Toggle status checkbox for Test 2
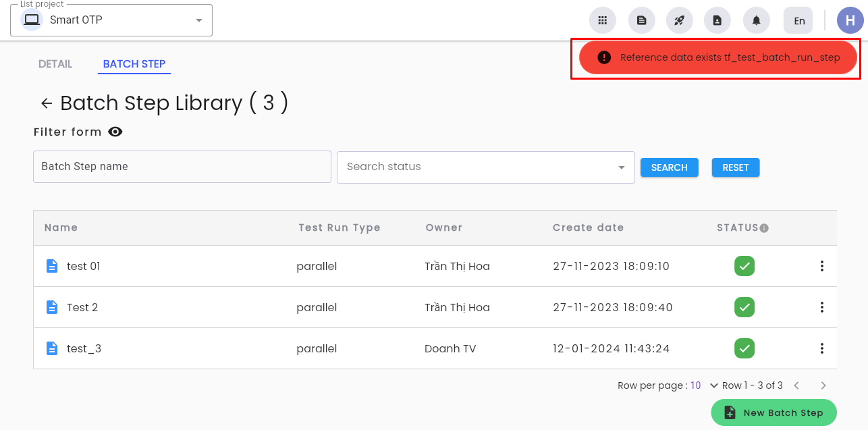 (x=744, y=307)
